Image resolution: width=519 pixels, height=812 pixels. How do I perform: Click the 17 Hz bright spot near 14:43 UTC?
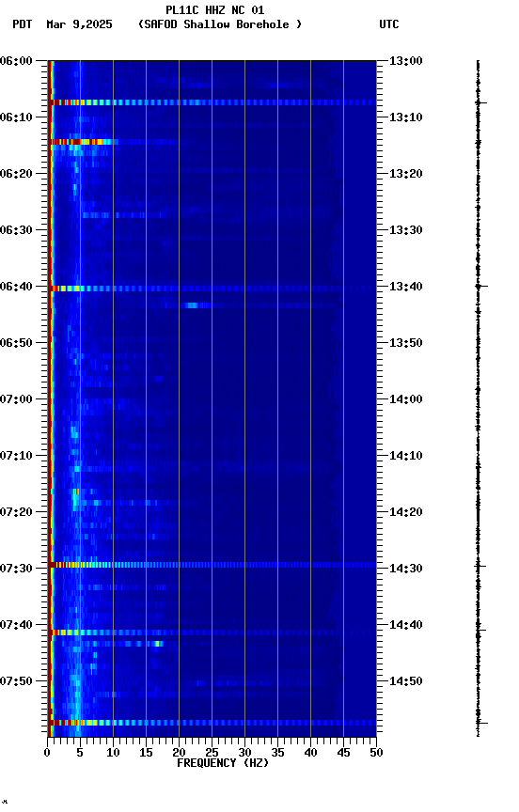pos(157,644)
